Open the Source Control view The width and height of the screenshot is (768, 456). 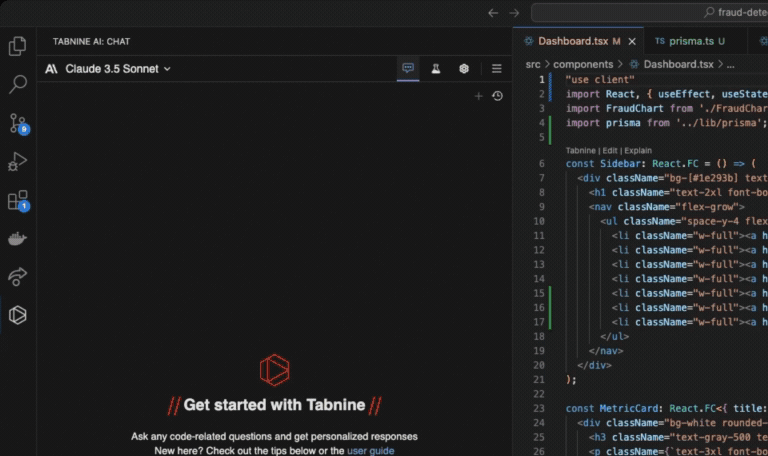click(x=17, y=123)
